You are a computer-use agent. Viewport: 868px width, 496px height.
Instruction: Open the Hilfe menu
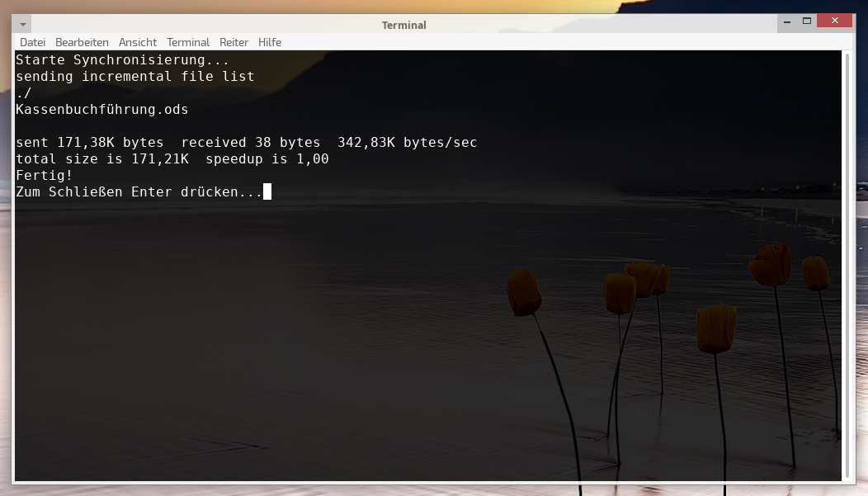point(270,43)
